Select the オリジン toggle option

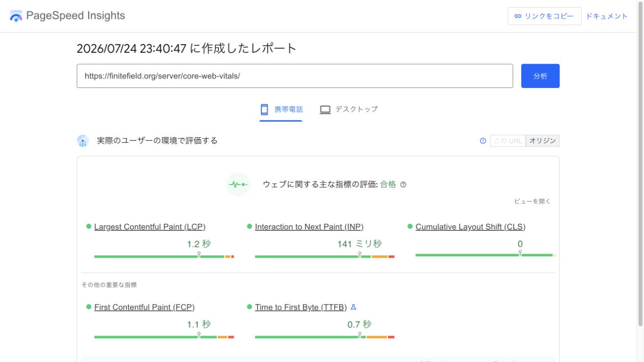pyautogui.click(x=542, y=141)
